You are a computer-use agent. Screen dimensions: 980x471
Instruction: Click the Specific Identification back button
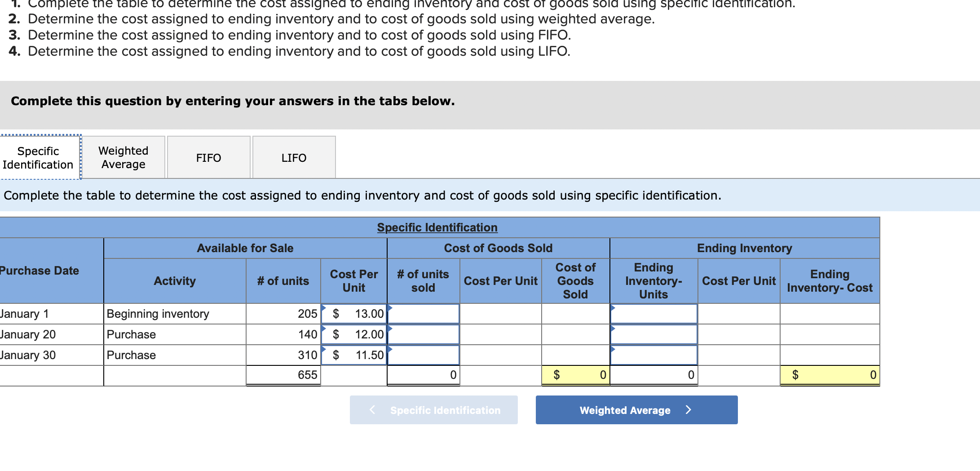[433, 409]
